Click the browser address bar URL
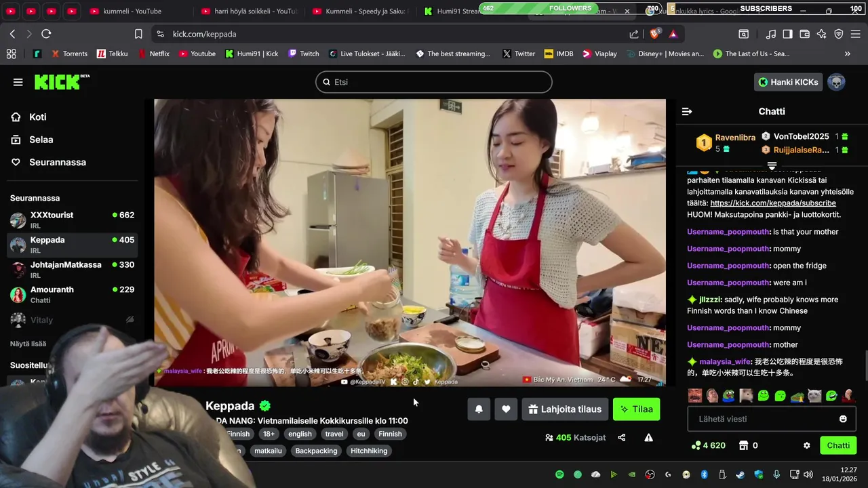Image resolution: width=868 pixels, height=488 pixels. (204, 34)
